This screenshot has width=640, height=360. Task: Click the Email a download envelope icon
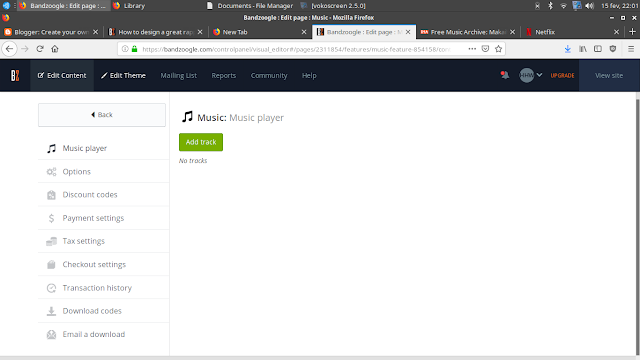[51, 335]
